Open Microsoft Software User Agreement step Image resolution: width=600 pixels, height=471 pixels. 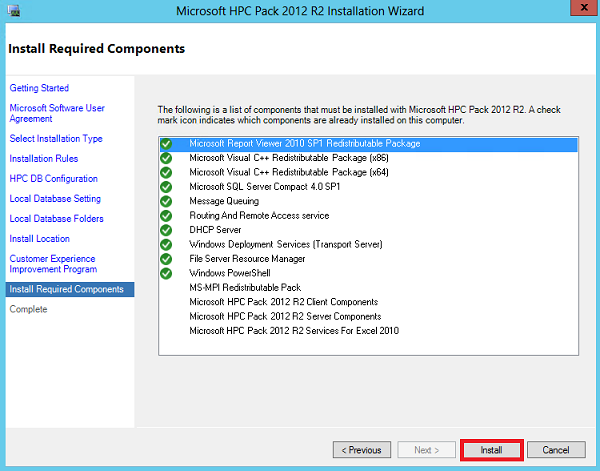57,113
